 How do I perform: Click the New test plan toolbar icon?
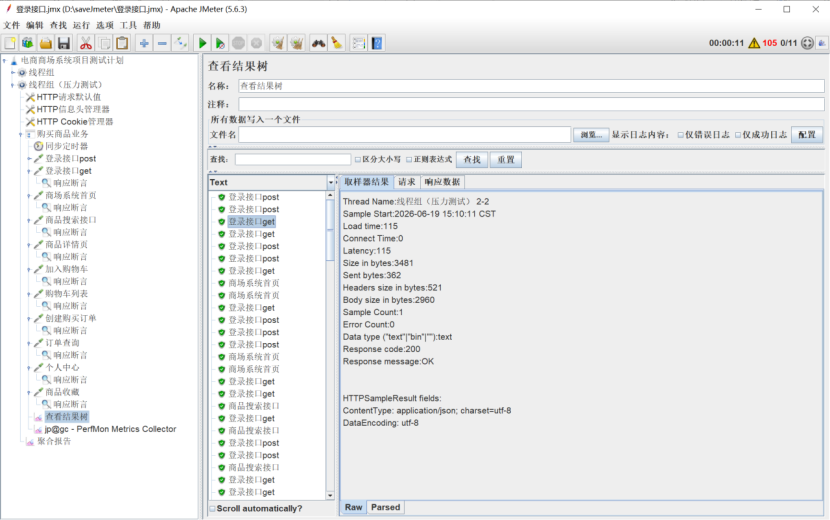[10, 43]
